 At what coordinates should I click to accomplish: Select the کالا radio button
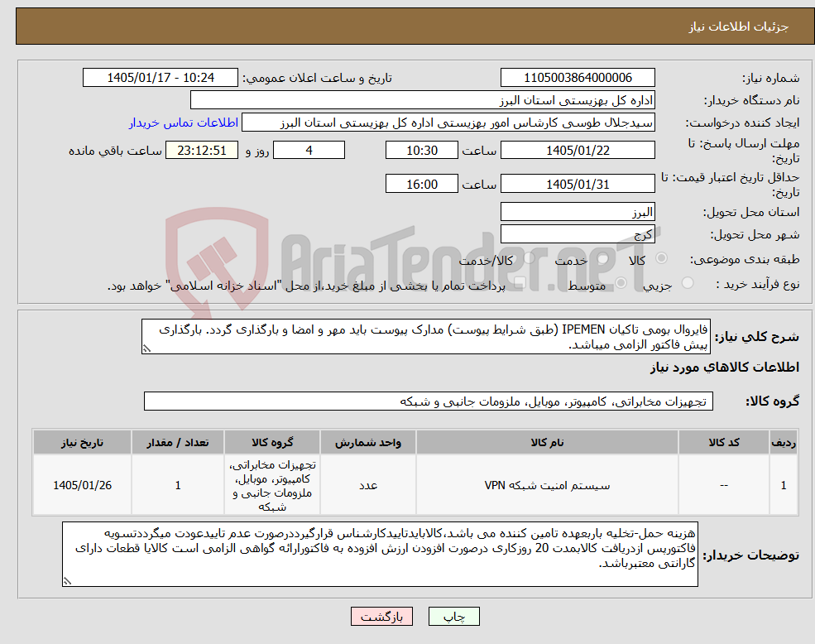(x=662, y=258)
